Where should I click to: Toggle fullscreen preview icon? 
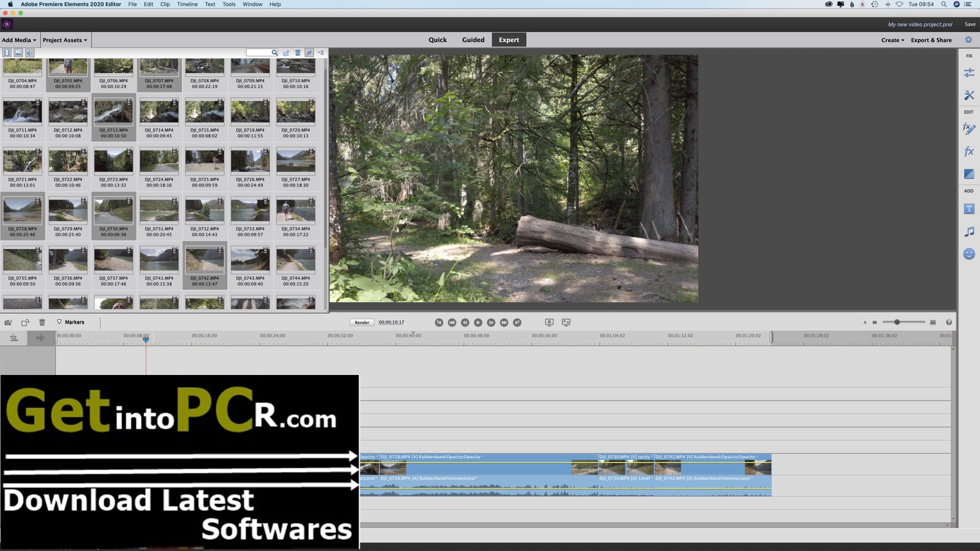(566, 322)
